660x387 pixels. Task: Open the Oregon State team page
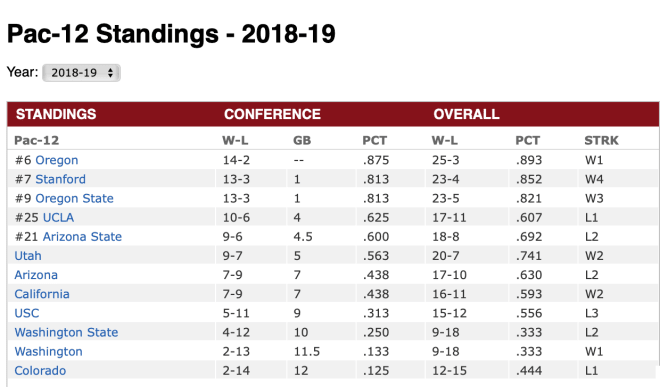coord(74,198)
